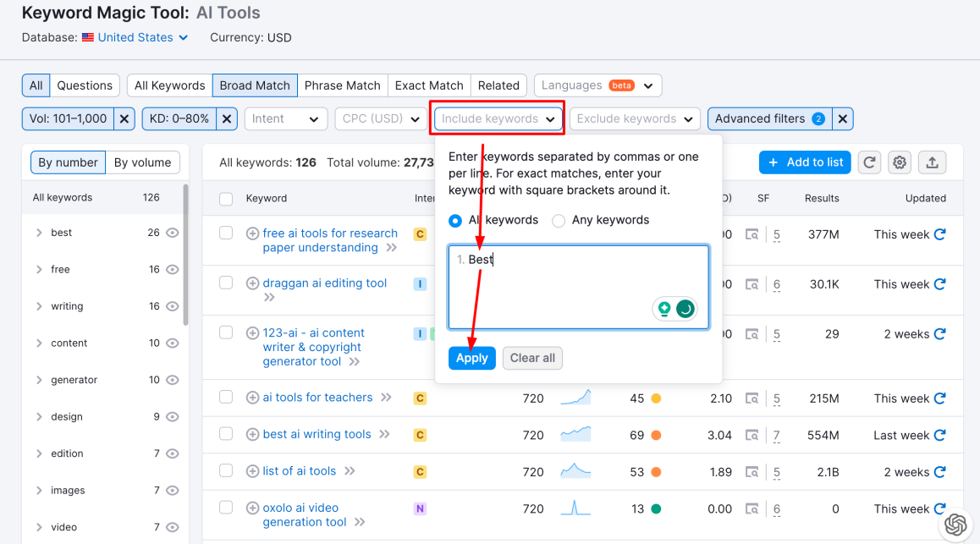Open the Intent filter dropdown
Viewport: 980px width, 544px height.
[285, 119]
